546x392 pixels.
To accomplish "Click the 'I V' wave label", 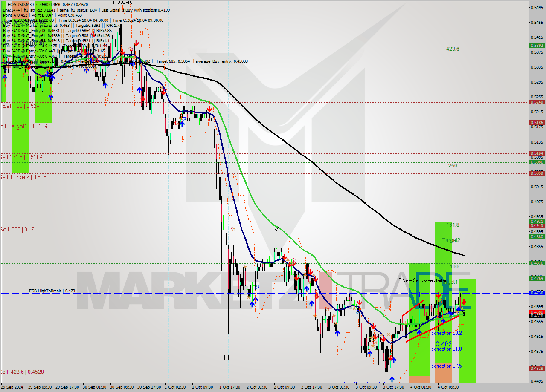I will click(274, 229).
